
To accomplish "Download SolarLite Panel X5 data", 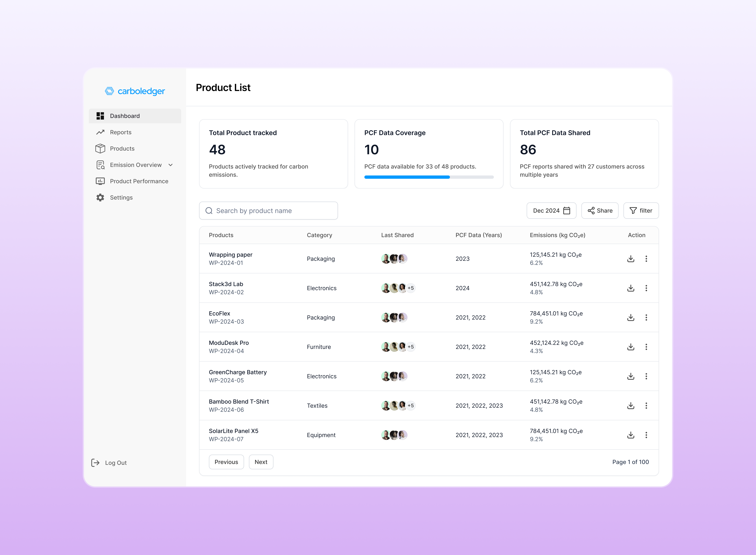I will coord(631,435).
